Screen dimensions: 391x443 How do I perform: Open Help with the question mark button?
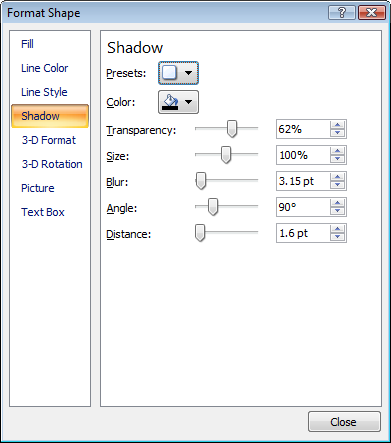(x=342, y=13)
